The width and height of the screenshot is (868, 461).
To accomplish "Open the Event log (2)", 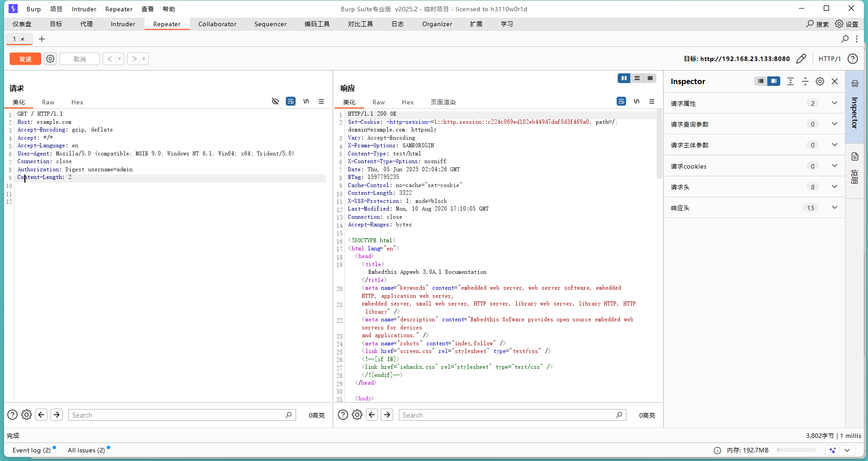I will pyautogui.click(x=32, y=450).
